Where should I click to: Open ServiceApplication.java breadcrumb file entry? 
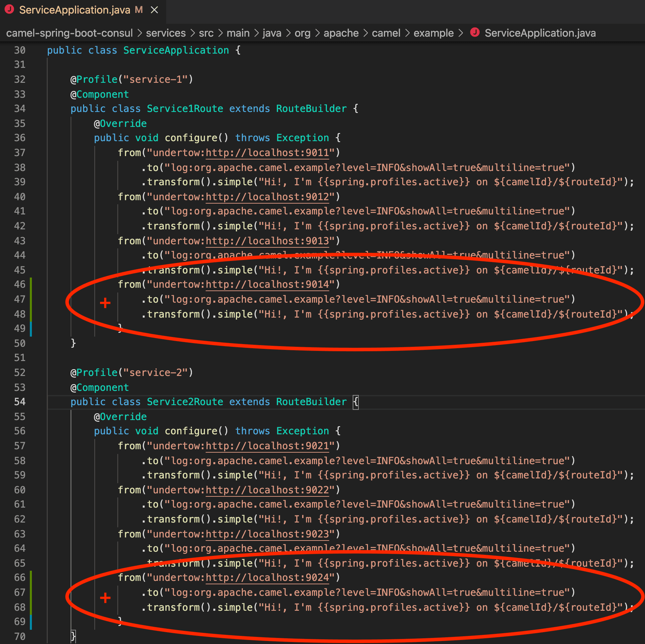click(540, 33)
